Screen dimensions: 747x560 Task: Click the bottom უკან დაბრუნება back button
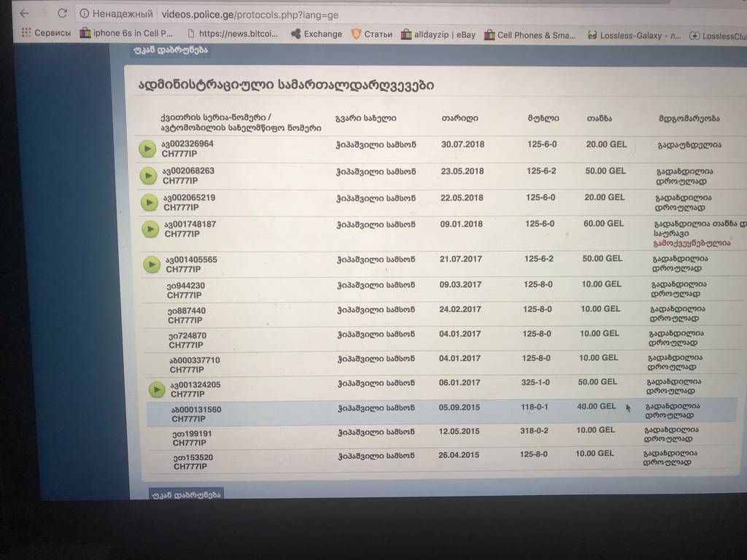(x=186, y=494)
